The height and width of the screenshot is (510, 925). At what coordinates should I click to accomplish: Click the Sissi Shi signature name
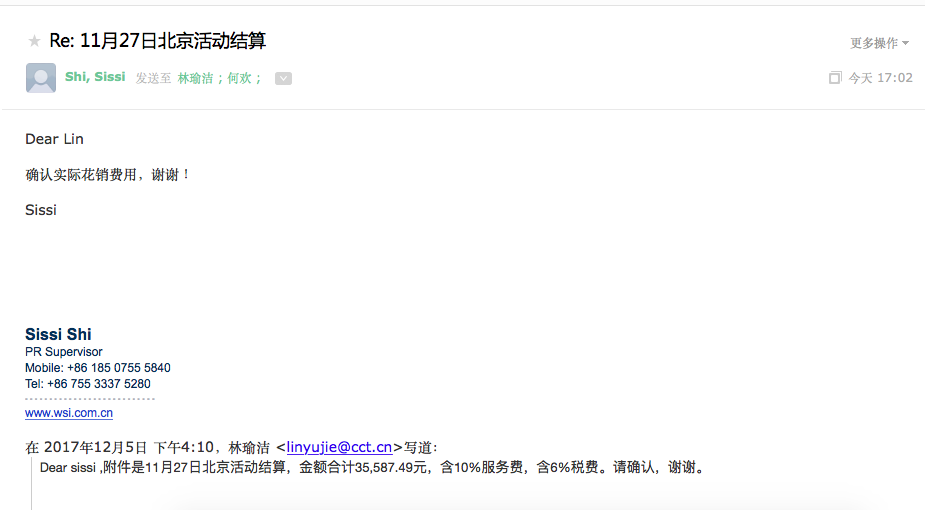click(58, 334)
